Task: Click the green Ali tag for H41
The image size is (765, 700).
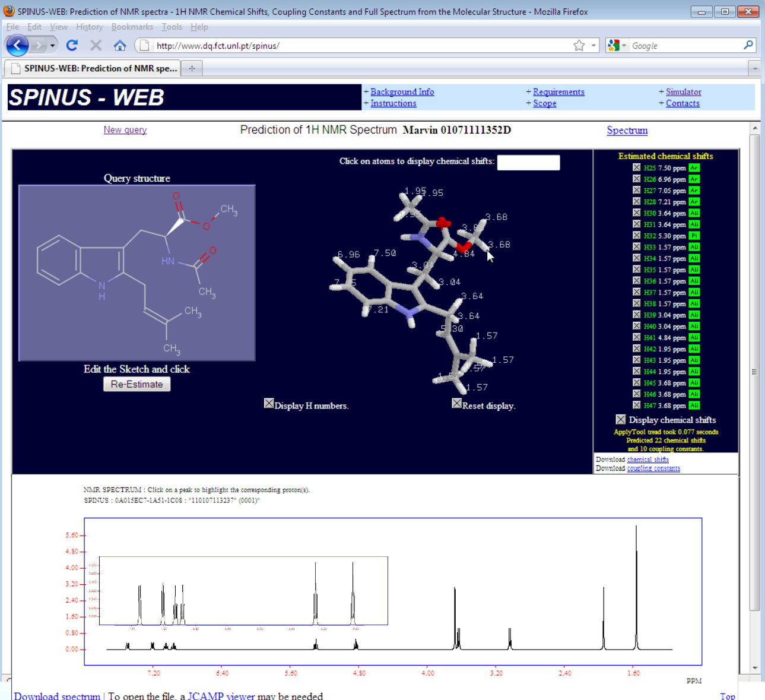Action: [694, 338]
